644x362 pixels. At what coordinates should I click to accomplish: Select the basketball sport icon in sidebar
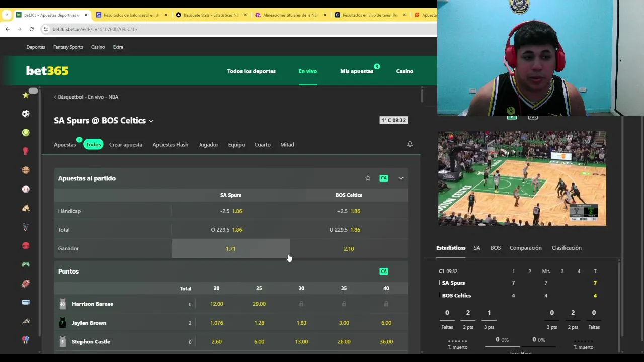(x=26, y=170)
